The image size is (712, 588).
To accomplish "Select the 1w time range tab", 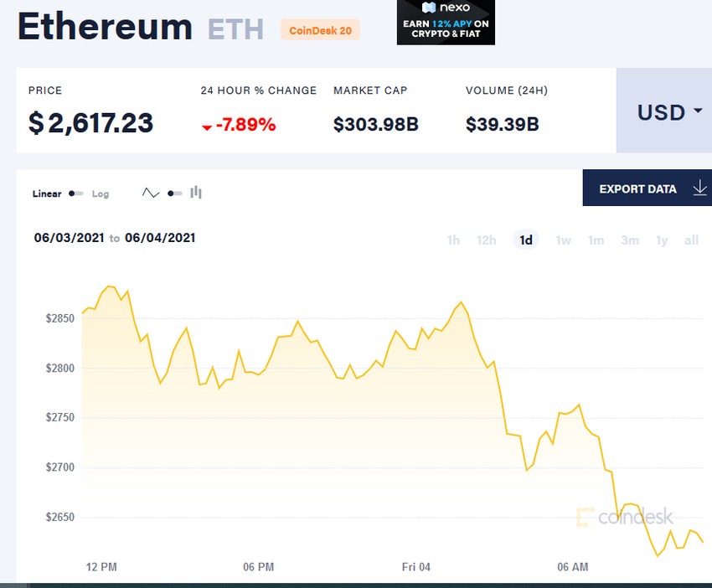I will [563, 240].
